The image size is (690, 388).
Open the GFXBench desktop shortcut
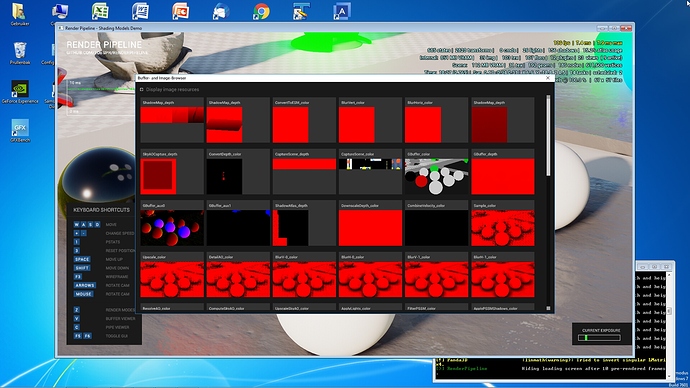[x=20, y=130]
